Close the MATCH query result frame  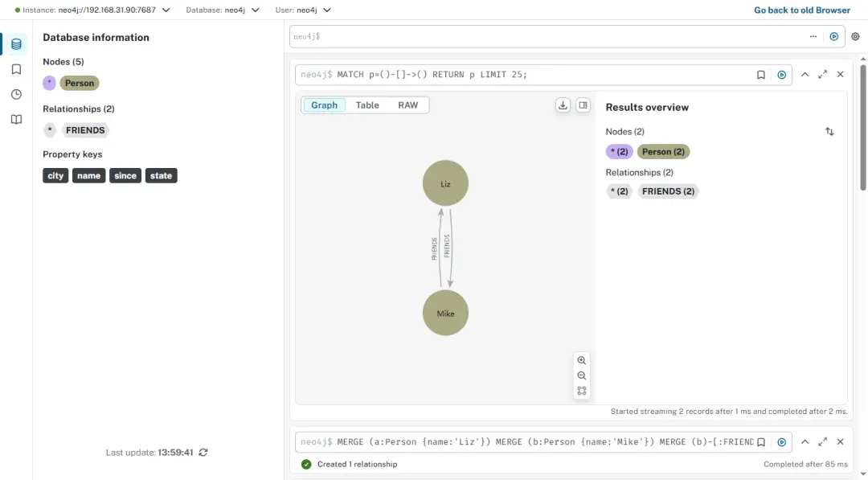[x=841, y=74]
